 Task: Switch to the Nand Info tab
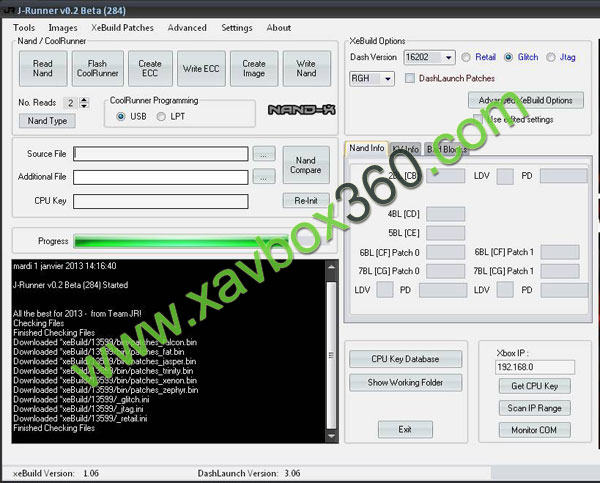point(367,148)
